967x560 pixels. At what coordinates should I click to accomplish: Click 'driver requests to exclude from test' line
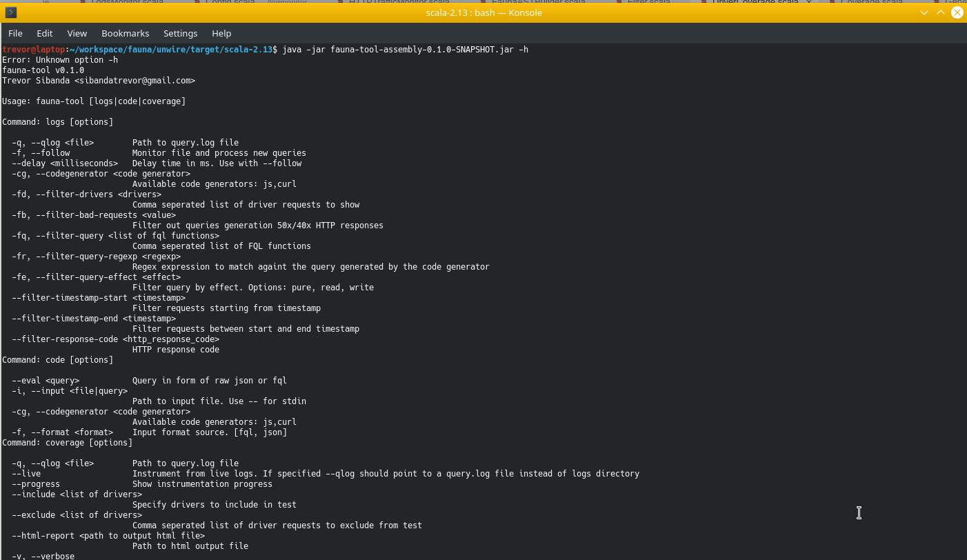point(277,526)
